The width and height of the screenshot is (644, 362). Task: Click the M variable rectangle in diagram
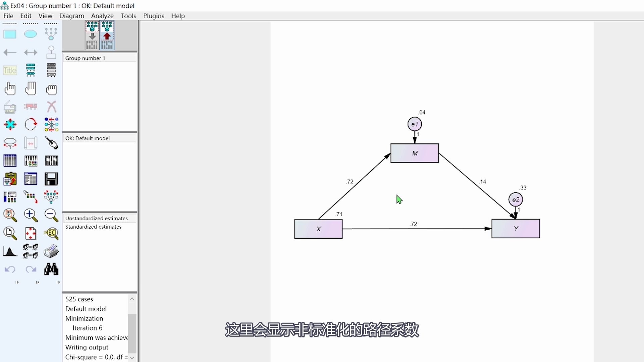pos(415,153)
